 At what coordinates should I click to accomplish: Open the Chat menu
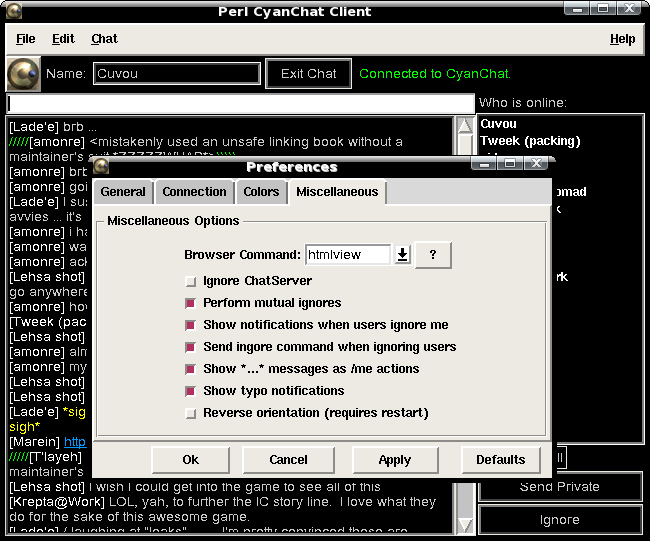pyautogui.click(x=104, y=39)
